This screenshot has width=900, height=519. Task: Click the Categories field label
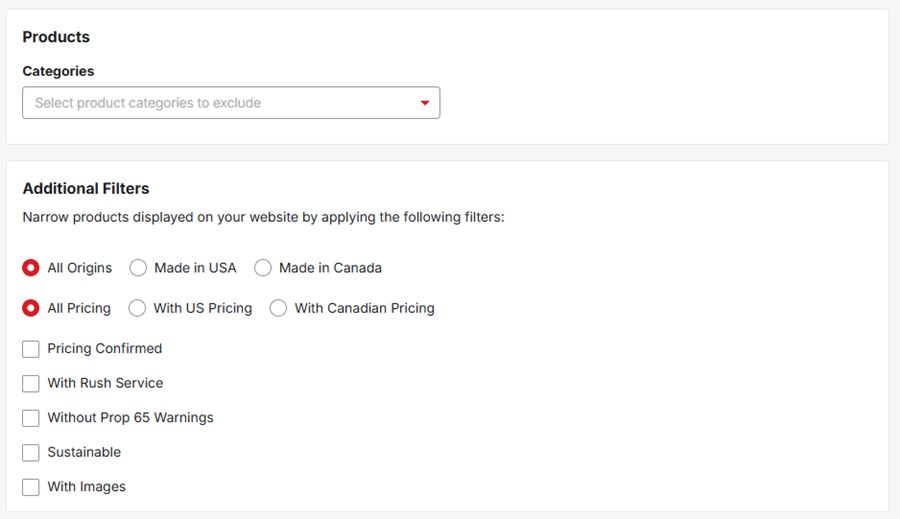click(x=58, y=71)
